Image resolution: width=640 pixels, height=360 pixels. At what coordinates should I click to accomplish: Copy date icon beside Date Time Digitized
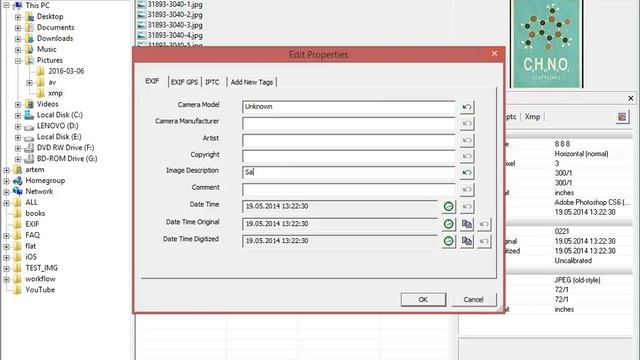(x=467, y=241)
